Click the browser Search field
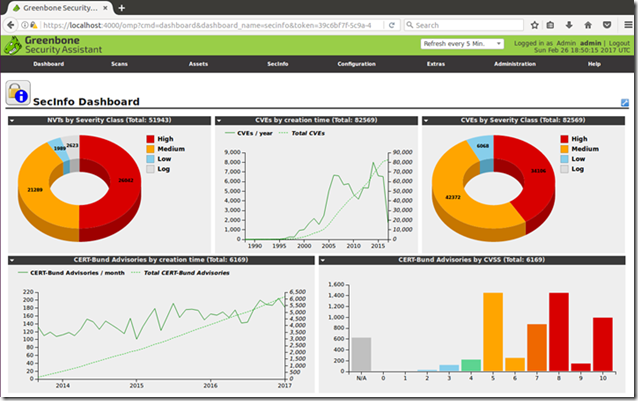 pyautogui.click(x=464, y=25)
